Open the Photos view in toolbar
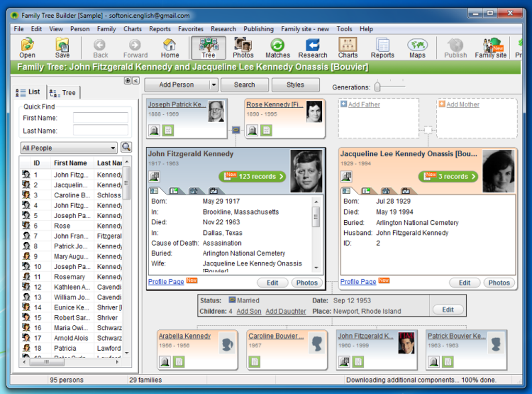532x394 pixels. 243,48
